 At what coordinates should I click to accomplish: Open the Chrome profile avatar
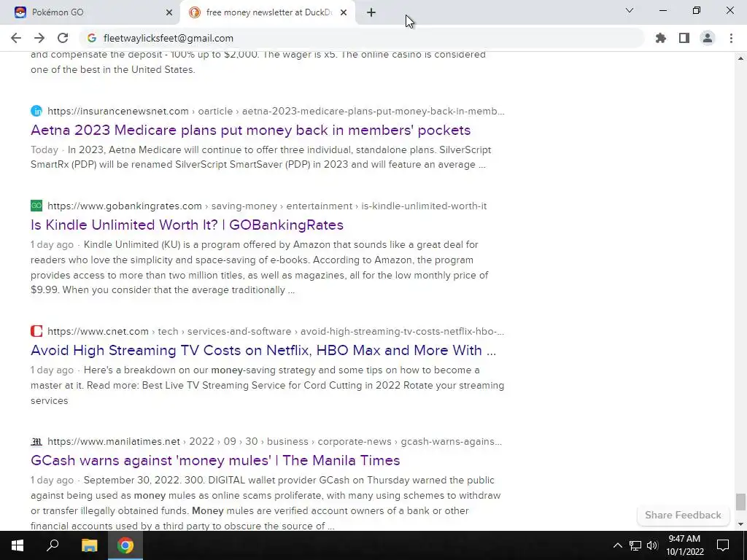[x=708, y=38]
